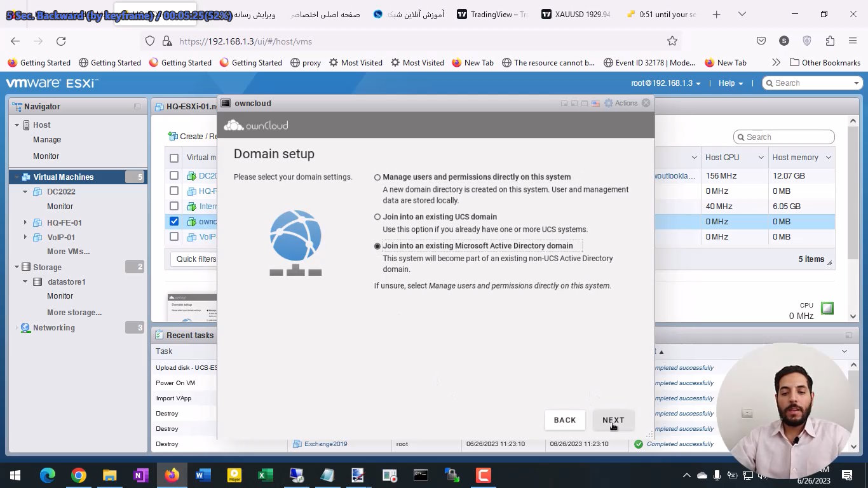The image size is (868, 488).
Task: Collapse the Host tree node
Action: click(17, 125)
